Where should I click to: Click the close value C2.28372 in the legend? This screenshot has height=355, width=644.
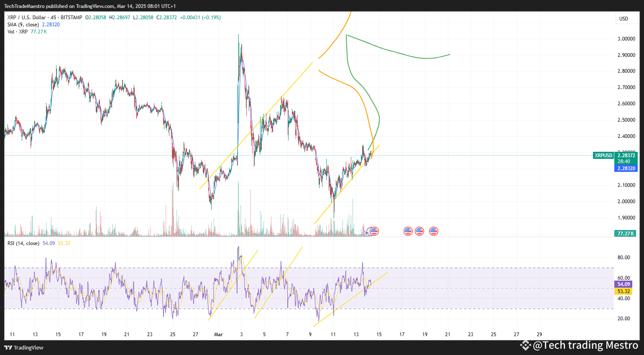click(166, 18)
